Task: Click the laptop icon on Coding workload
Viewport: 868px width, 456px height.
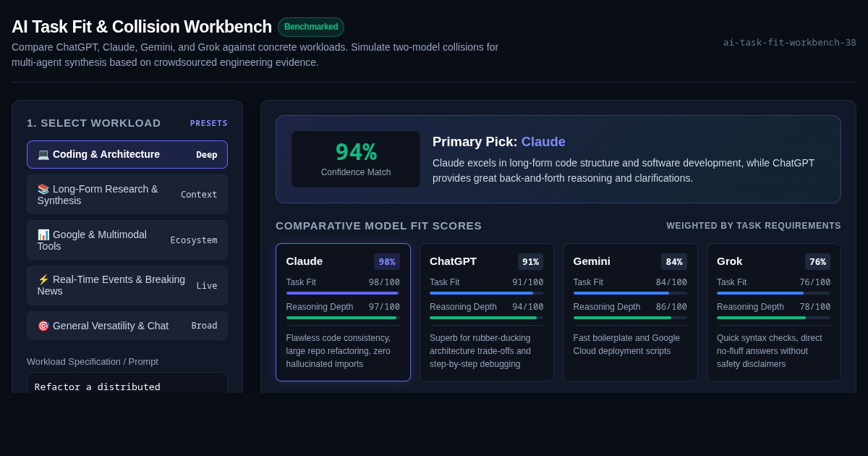Action: [43, 154]
